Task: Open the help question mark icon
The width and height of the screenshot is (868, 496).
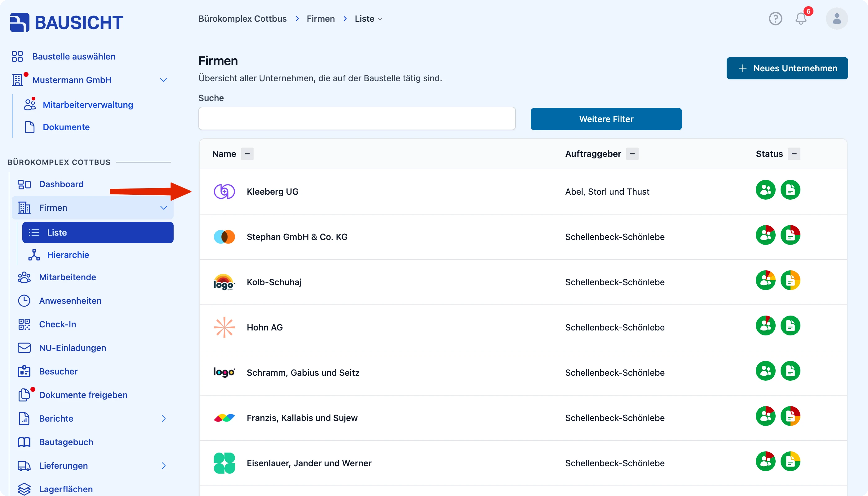Action: 775,18
